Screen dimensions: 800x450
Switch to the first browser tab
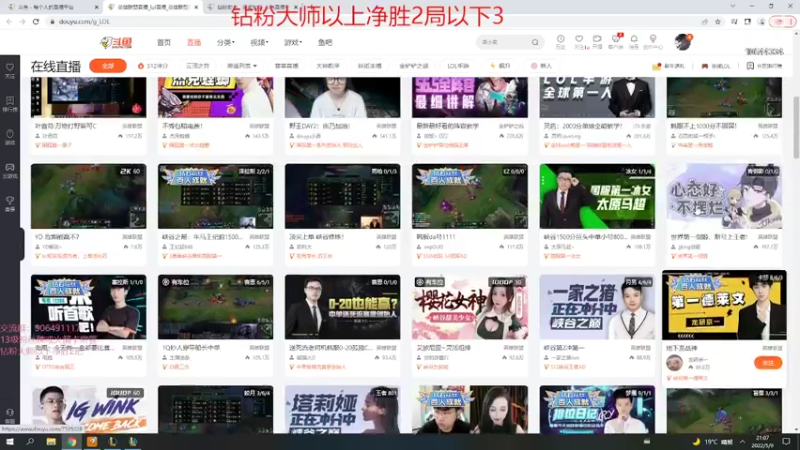tap(51, 7)
